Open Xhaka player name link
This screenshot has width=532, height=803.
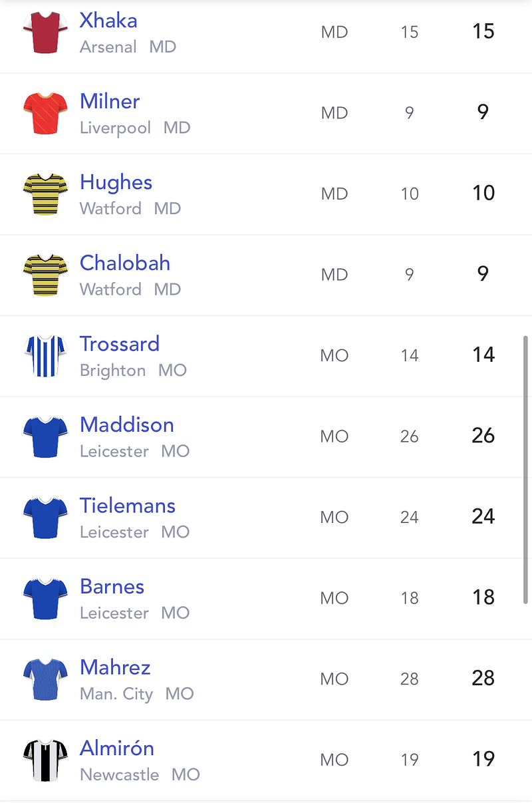coord(108,21)
